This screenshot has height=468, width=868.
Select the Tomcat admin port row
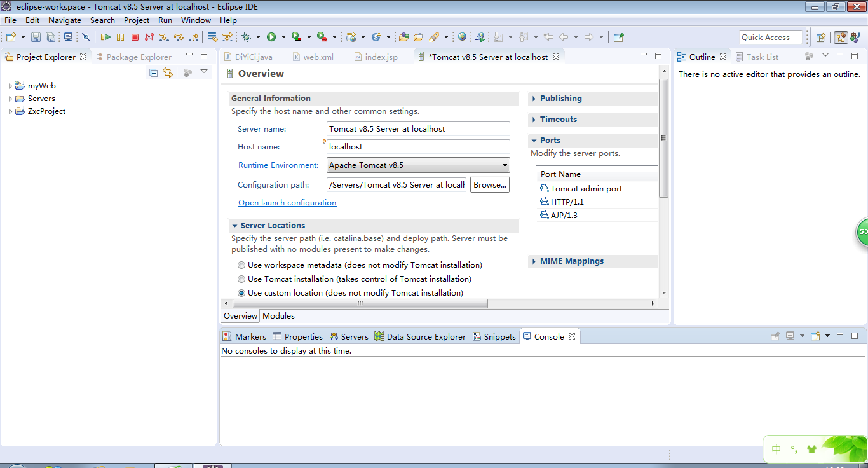(x=597, y=189)
